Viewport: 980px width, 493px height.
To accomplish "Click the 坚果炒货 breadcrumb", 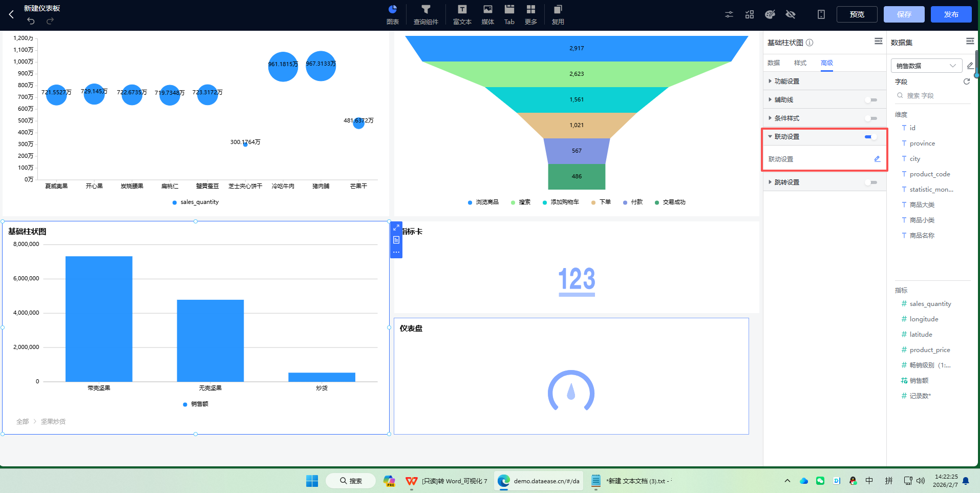I will point(53,422).
